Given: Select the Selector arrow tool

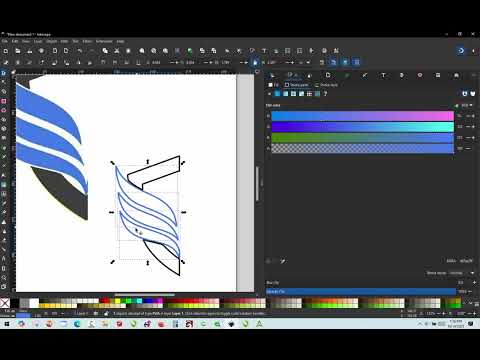Looking at the screenshot, I should [x=4, y=73].
